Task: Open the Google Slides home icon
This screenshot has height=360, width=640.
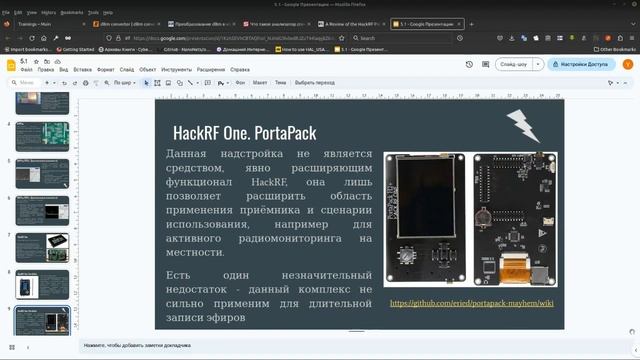Action: (x=11, y=65)
